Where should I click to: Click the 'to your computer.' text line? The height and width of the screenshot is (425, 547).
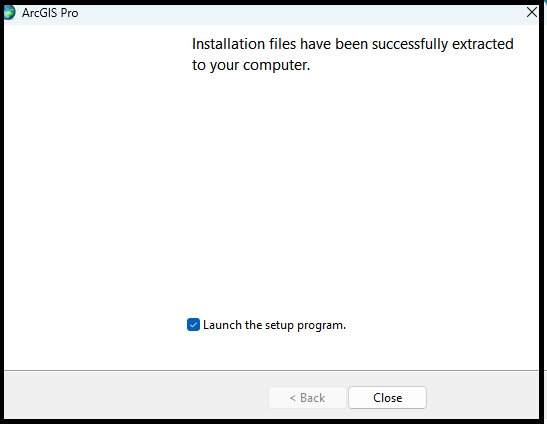[251, 65]
